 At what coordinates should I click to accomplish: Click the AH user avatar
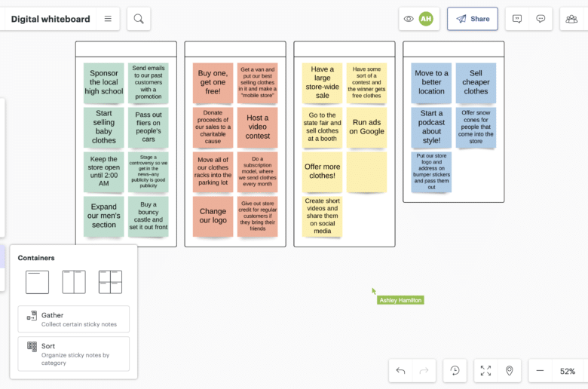click(426, 19)
